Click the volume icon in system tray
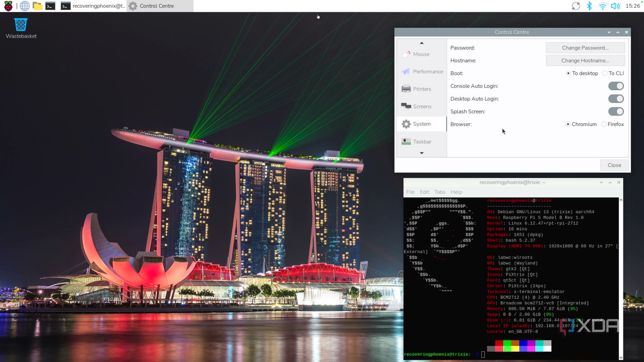 pyautogui.click(x=616, y=6)
